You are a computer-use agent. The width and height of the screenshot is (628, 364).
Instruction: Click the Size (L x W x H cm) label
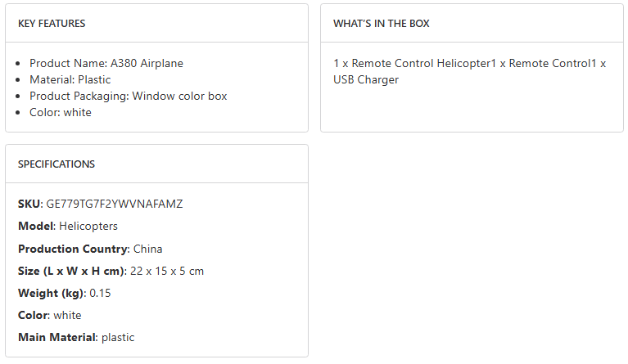(70, 271)
